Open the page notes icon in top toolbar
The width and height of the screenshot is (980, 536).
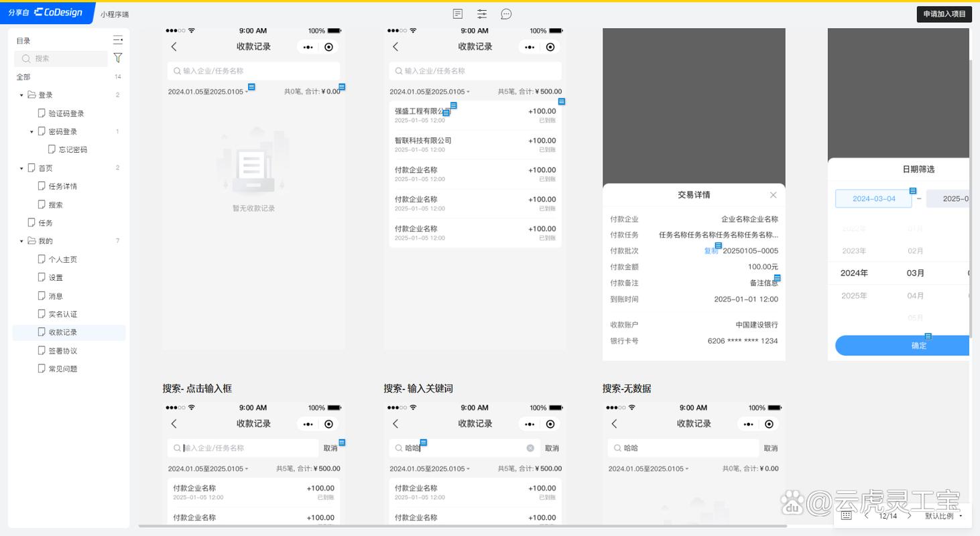pos(458,14)
